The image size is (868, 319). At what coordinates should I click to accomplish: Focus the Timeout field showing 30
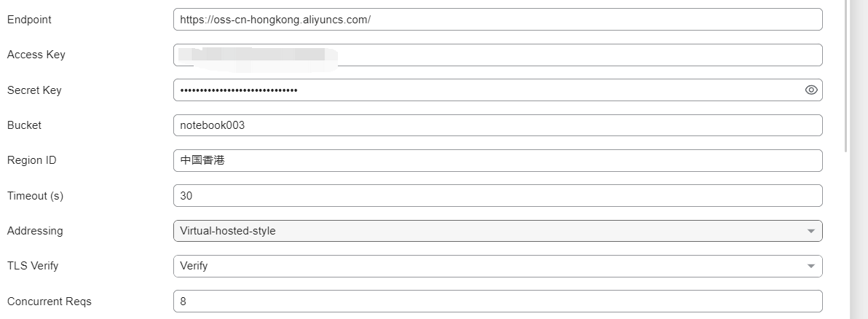pyautogui.click(x=497, y=195)
